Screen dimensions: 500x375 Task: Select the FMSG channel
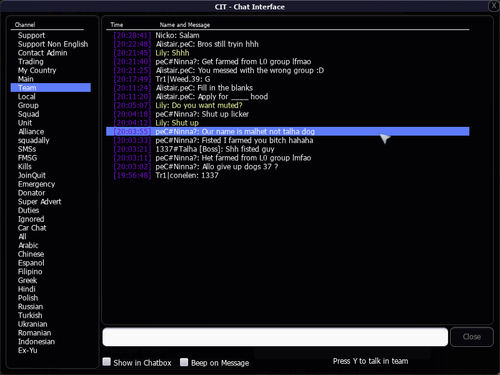point(27,158)
